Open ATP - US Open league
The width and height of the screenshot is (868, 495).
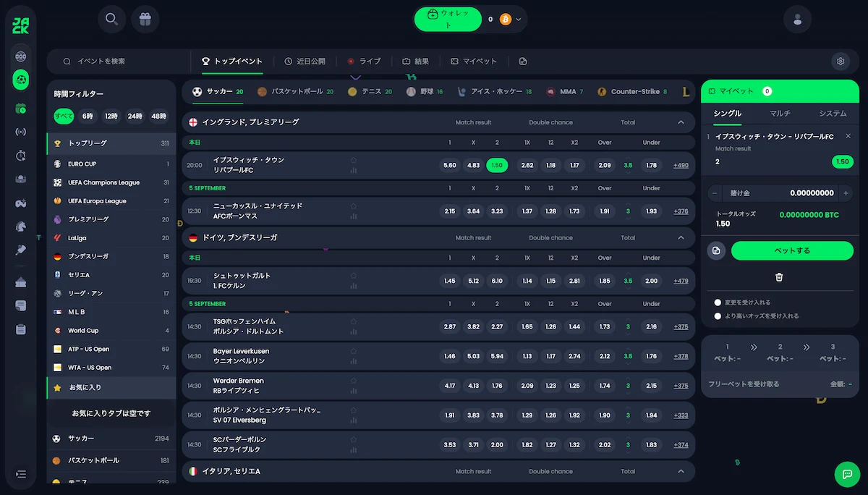point(111,349)
